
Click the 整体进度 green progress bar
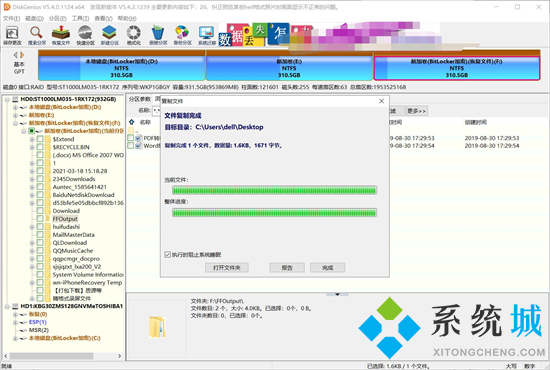274,213
